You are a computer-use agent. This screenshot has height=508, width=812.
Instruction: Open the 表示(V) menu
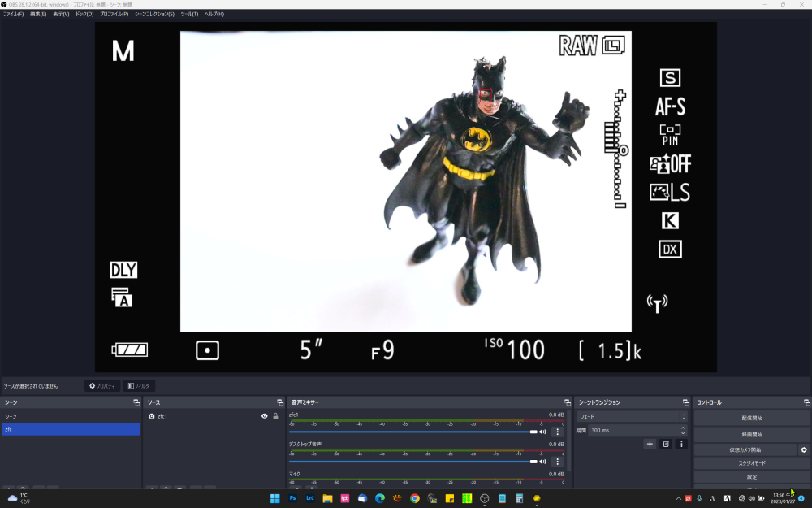[61, 14]
